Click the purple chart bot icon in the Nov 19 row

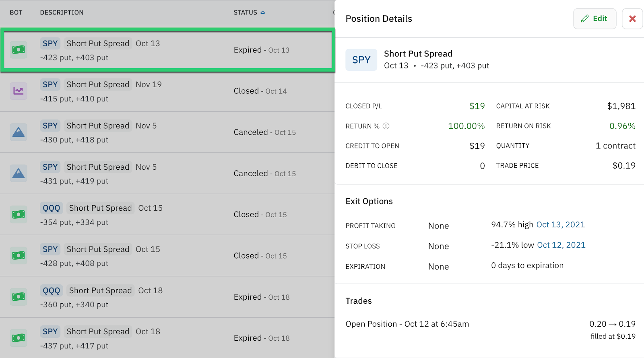(19, 91)
